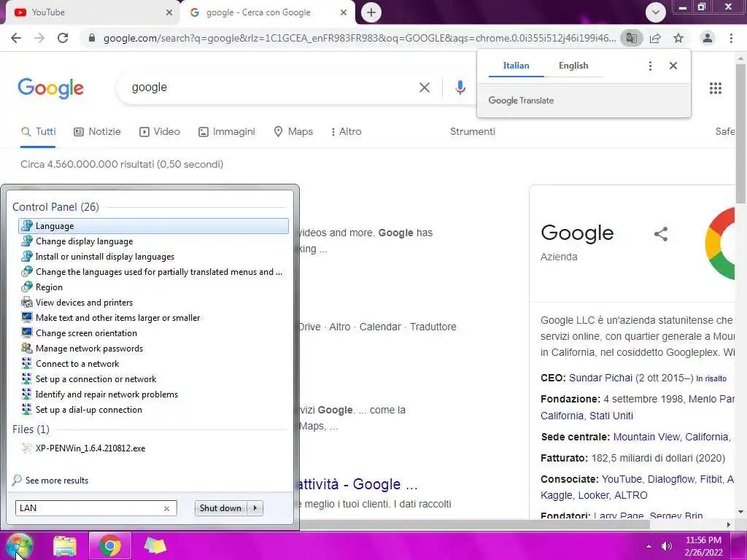This screenshot has height=560, width=747.
Task: Click the Chrome icon in the taskbar
Action: point(110,545)
